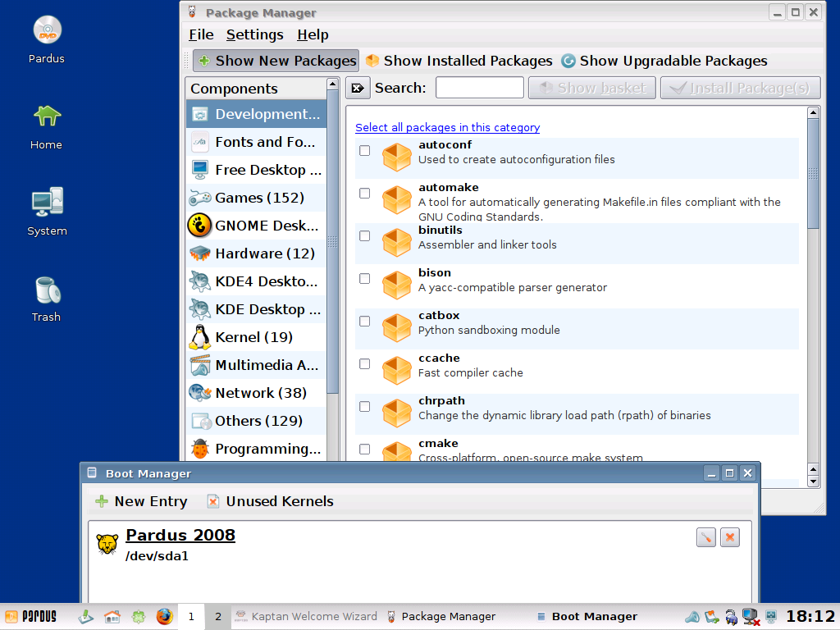Click Install Package(s) button
Screen dimensions: 840x630
pyautogui.click(x=741, y=88)
